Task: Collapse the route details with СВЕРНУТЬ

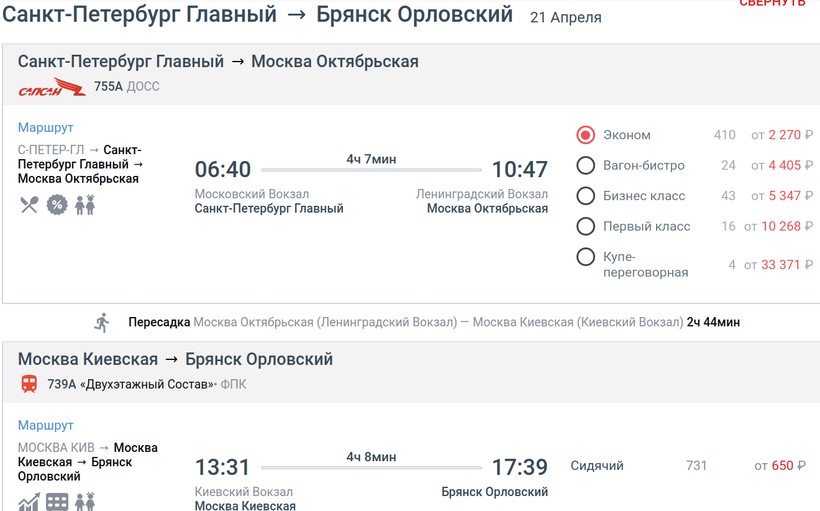Action: 772,4
